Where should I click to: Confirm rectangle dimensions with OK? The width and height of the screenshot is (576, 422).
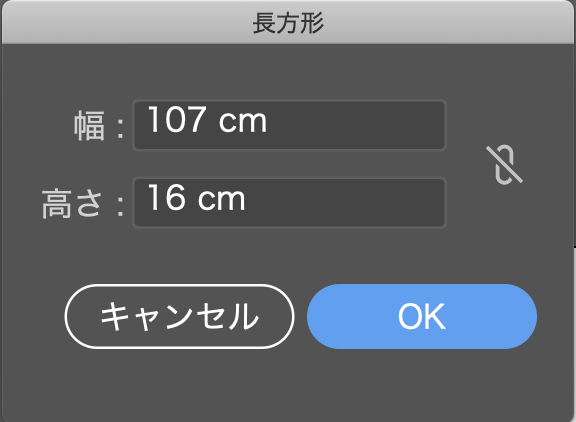(422, 316)
